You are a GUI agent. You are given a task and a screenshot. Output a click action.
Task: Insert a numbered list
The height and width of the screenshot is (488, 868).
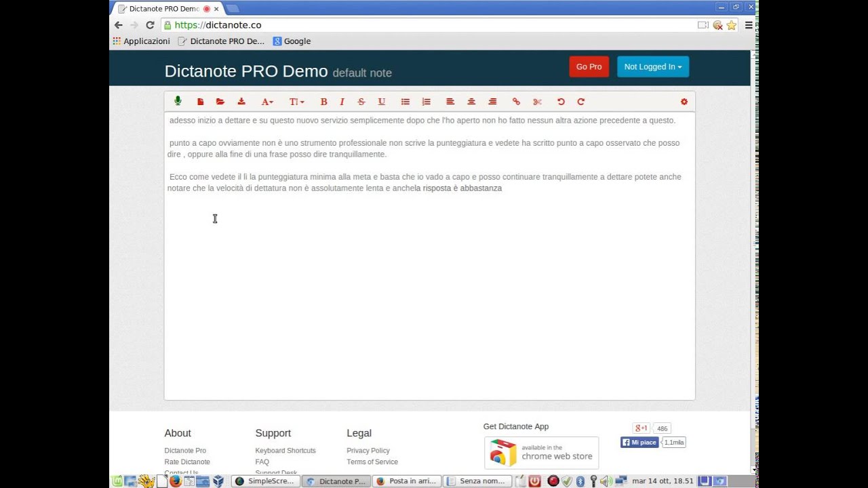point(426,102)
